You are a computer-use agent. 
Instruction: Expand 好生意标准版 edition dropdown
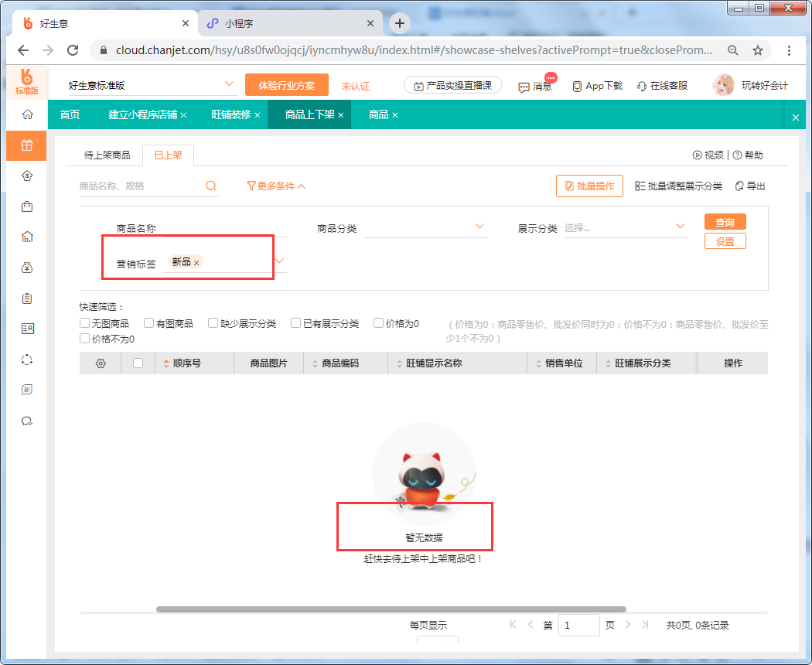[x=229, y=84]
